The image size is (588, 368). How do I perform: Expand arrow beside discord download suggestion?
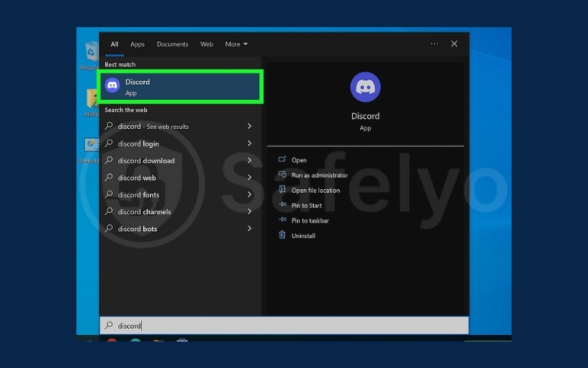249,160
